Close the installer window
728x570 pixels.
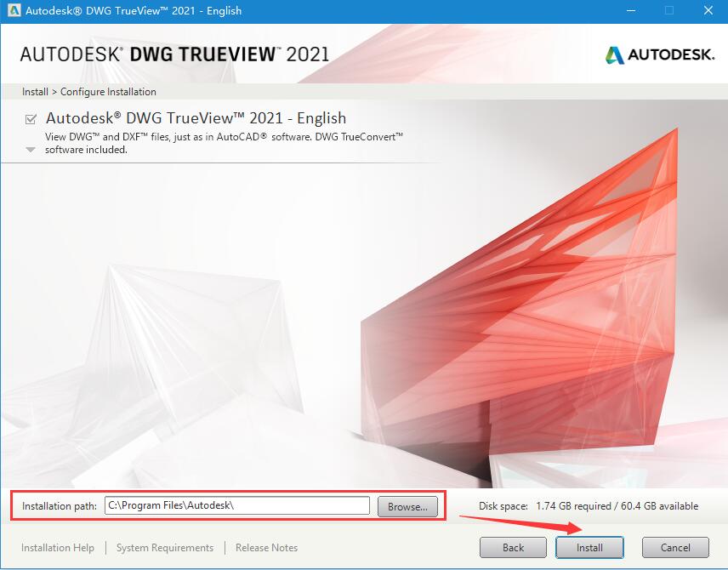tap(708, 10)
